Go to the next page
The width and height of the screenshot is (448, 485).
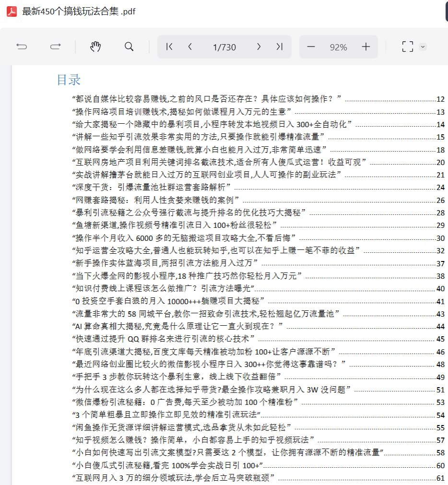coord(259,47)
